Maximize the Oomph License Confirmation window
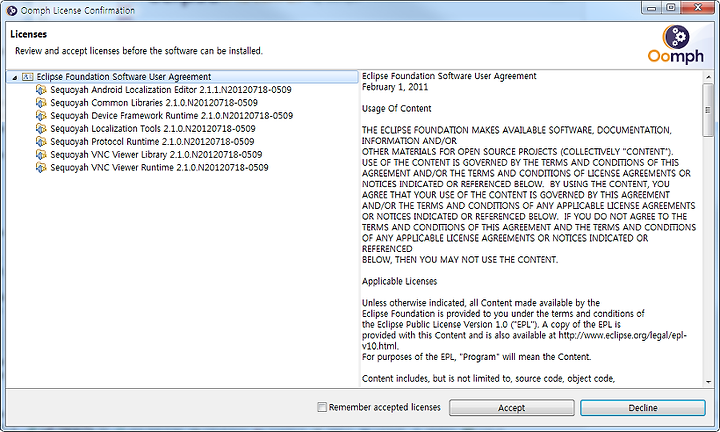Image resolution: width=720 pixels, height=432 pixels. click(x=671, y=7)
